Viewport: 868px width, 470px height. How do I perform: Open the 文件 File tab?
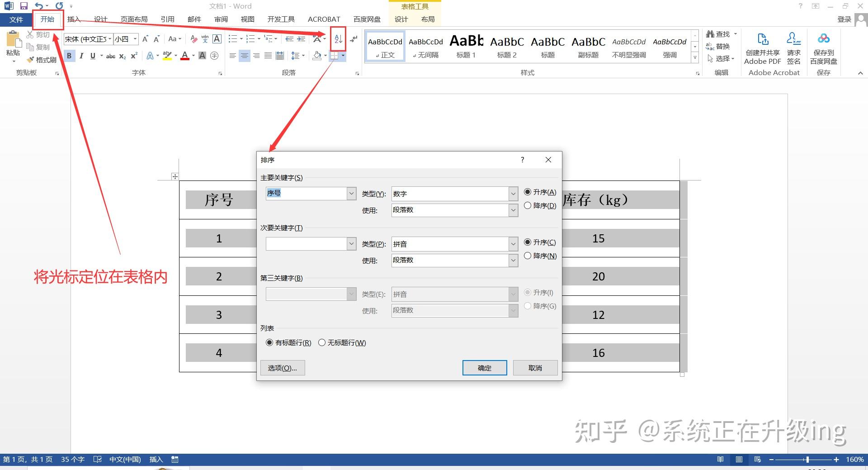point(16,19)
